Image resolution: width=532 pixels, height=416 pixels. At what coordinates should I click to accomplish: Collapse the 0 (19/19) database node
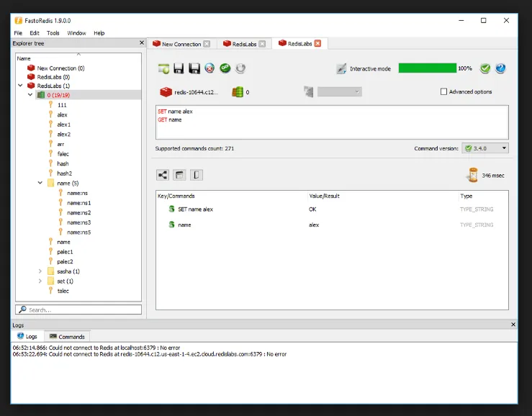tap(30, 95)
